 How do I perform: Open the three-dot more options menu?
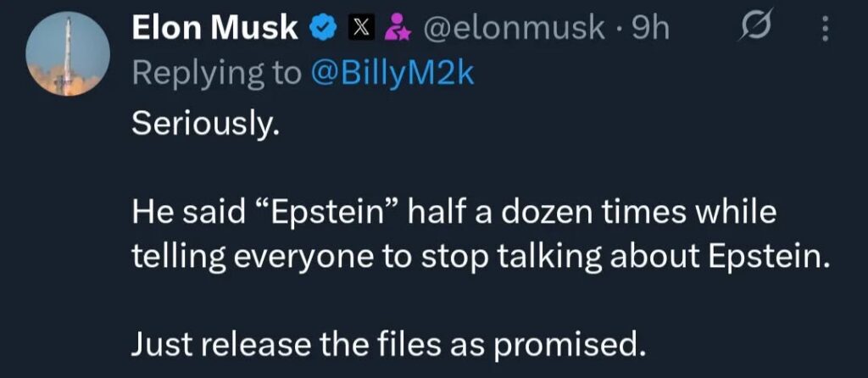click(824, 29)
